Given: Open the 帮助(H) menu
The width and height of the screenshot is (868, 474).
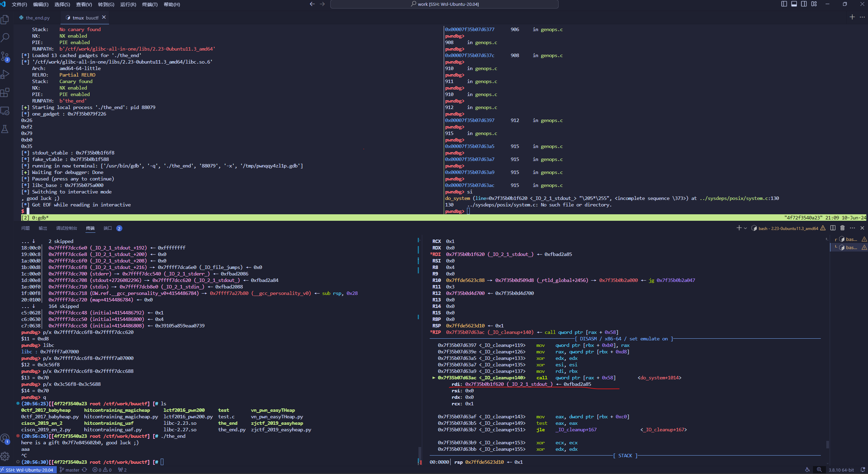Looking at the screenshot, I should 172,4.
